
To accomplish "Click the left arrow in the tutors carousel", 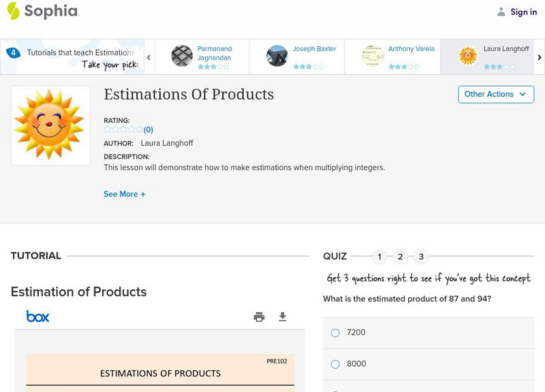I will [149, 58].
